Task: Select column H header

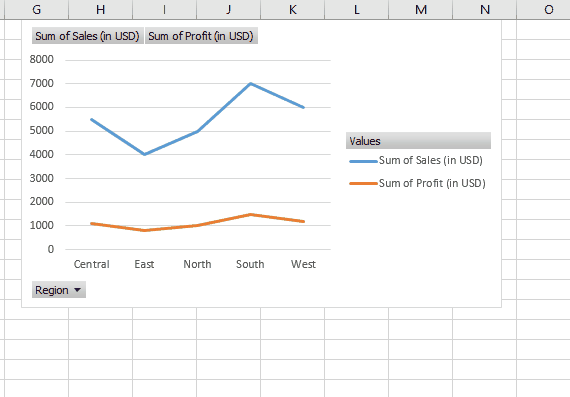Action: 101,9
